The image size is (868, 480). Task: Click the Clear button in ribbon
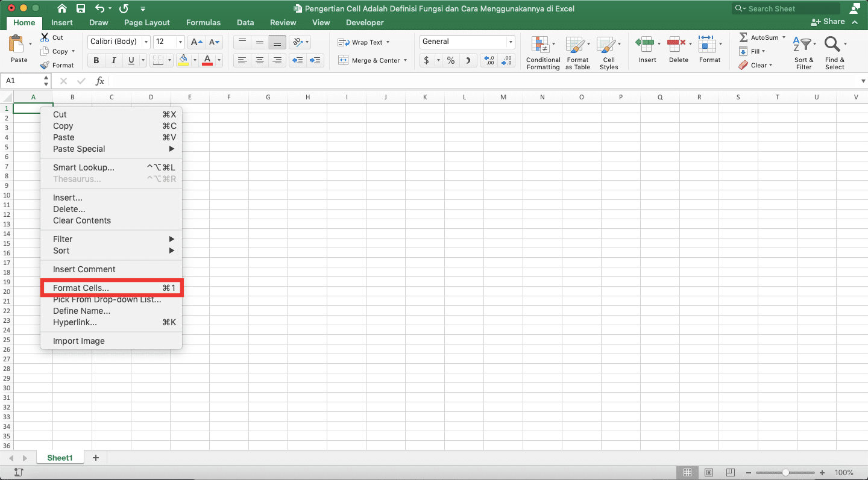755,65
